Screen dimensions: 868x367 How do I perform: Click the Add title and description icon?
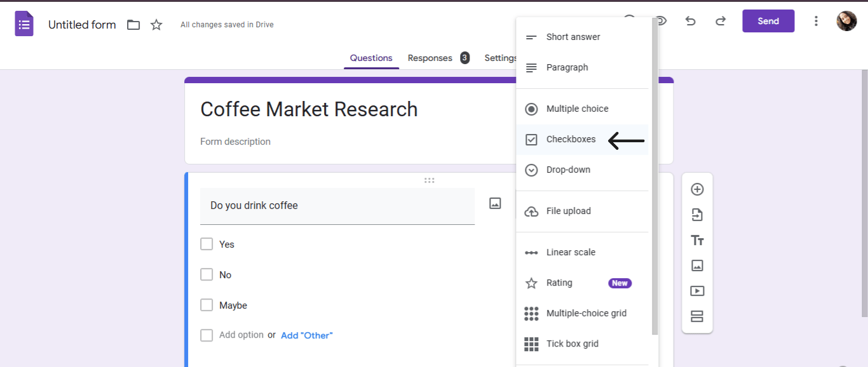point(697,240)
